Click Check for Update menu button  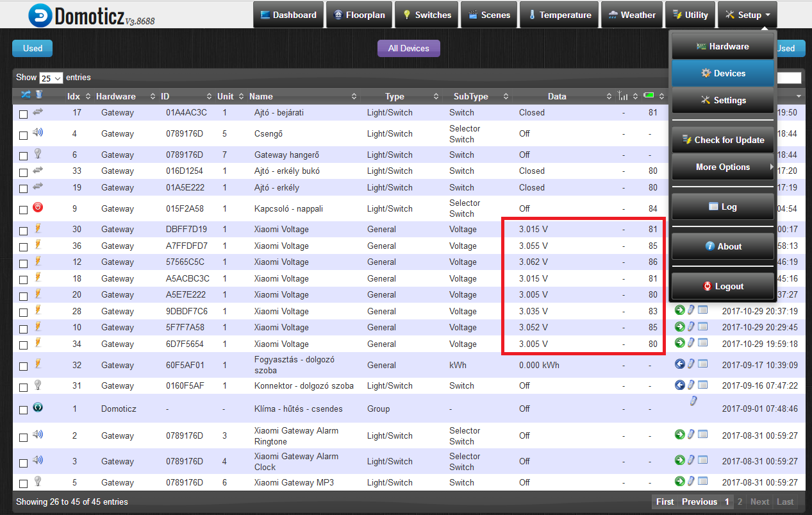tap(723, 140)
